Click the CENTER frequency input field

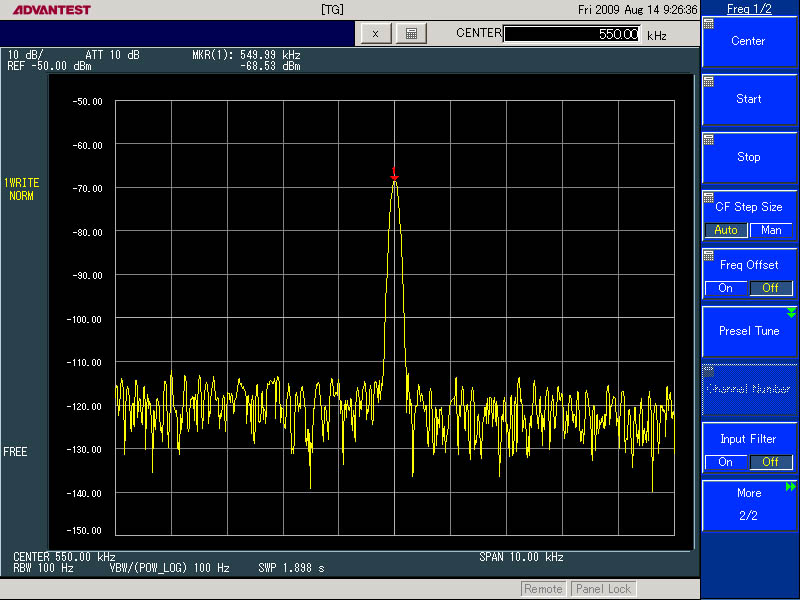pyautogui.click(x=572, y=34)
